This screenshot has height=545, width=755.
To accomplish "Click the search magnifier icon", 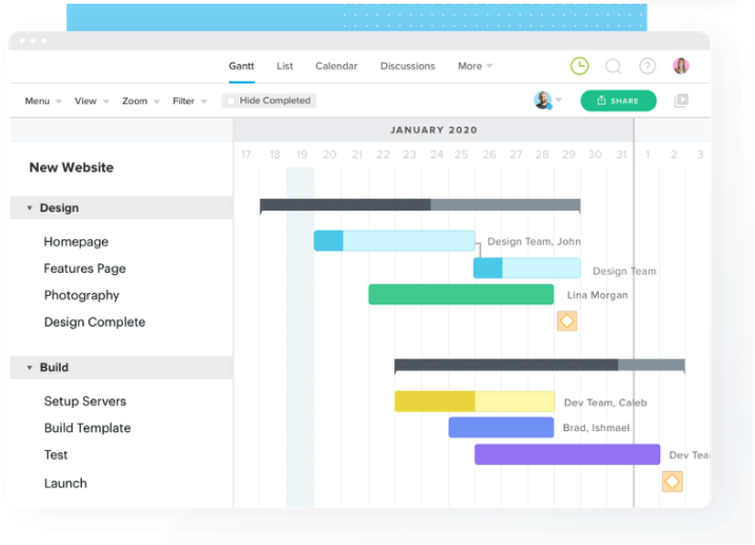I will click(x=613, y=66).
